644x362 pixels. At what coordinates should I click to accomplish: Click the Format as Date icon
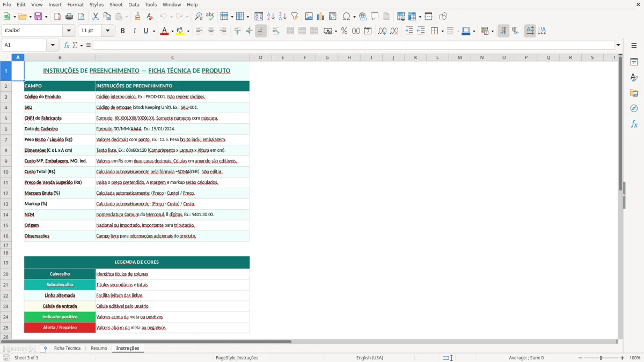click(x=368, y=31)
